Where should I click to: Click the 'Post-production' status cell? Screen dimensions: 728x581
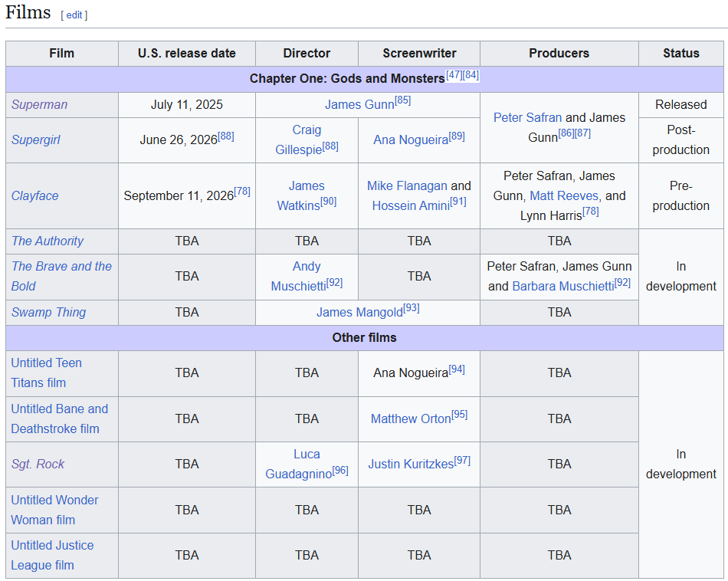point(680,140)
